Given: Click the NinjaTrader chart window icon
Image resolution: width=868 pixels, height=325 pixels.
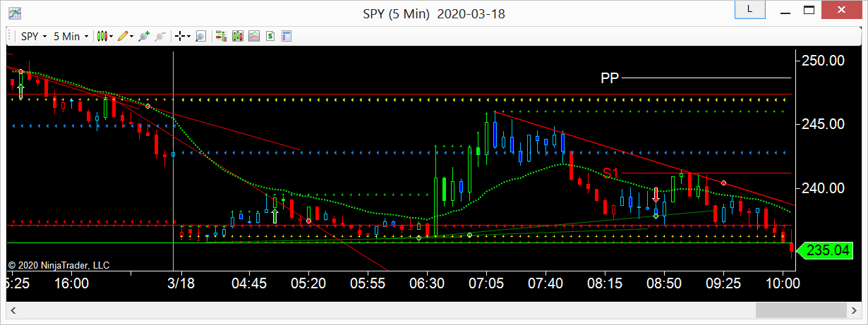Looking at the screenshot, I should pyautogui.click(x=14, y=13).
